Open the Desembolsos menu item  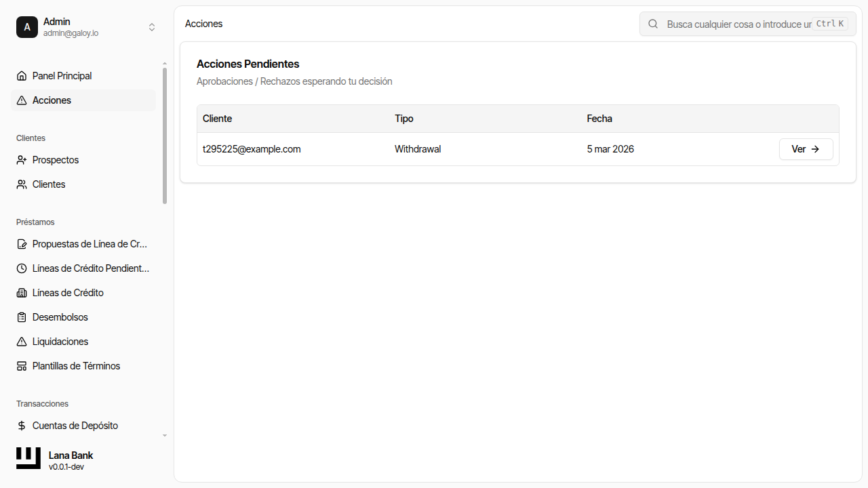[x=60, y=317]
